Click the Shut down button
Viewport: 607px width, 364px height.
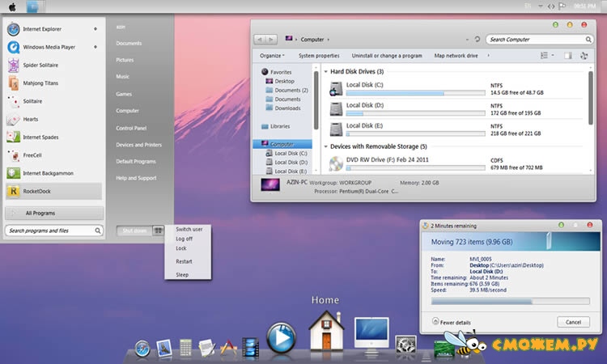(134, 231)
